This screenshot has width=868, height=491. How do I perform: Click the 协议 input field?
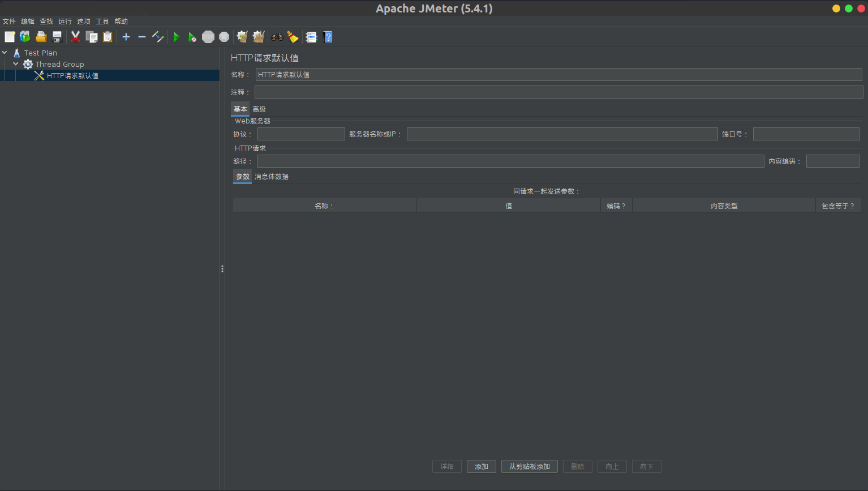tap(301, 134)
